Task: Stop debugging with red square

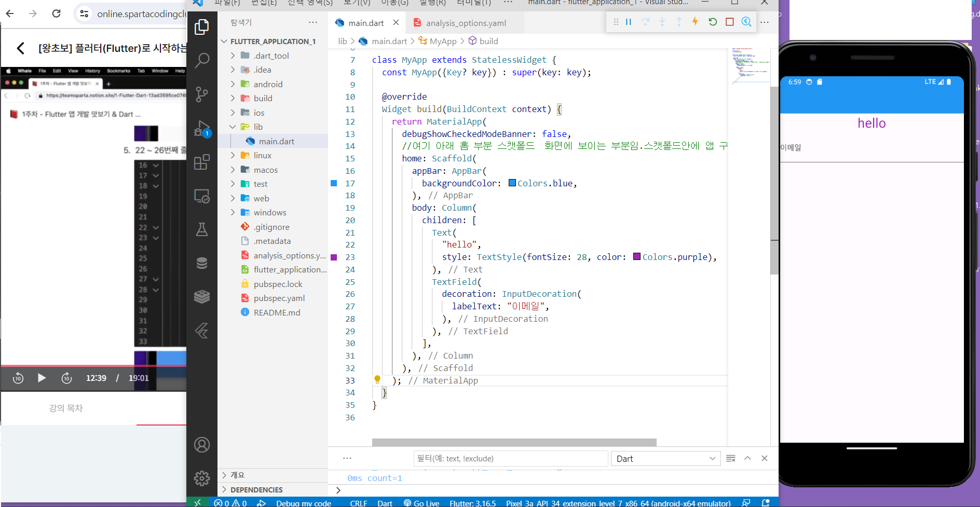Action: click(730, 22)
